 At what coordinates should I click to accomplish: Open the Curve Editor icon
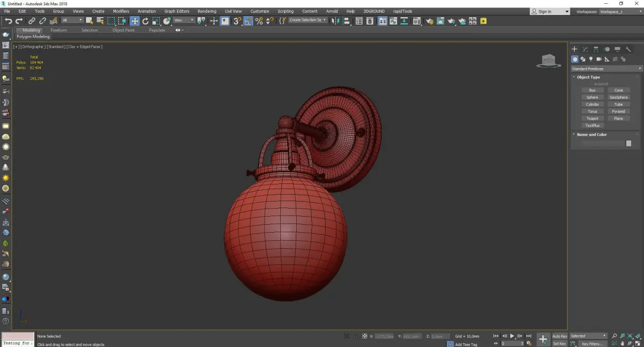click(393, 21)
